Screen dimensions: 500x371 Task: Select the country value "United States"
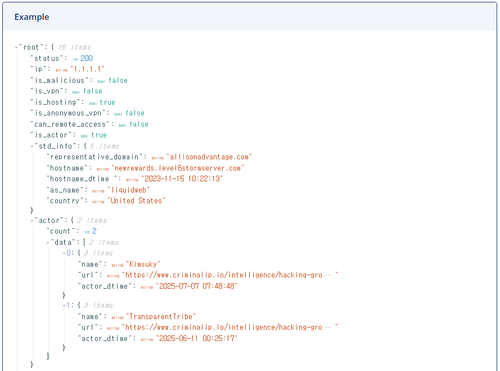136,201
